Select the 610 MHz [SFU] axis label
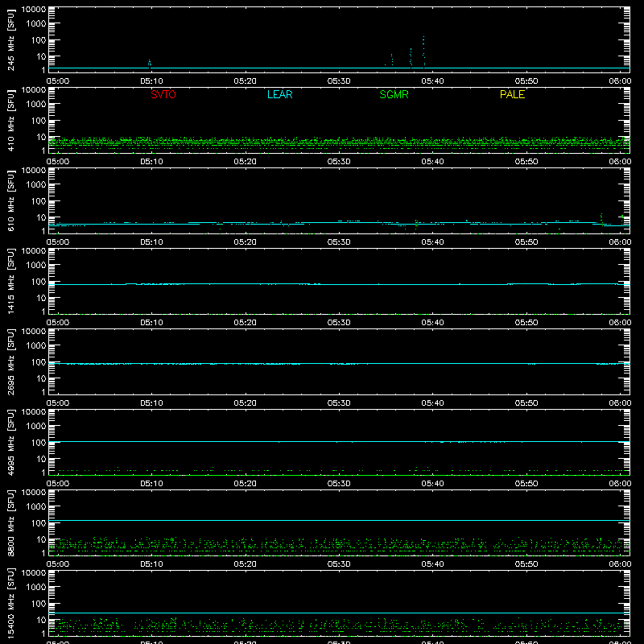The width and height of the screenshot is (644, 644). click(10, 200)
